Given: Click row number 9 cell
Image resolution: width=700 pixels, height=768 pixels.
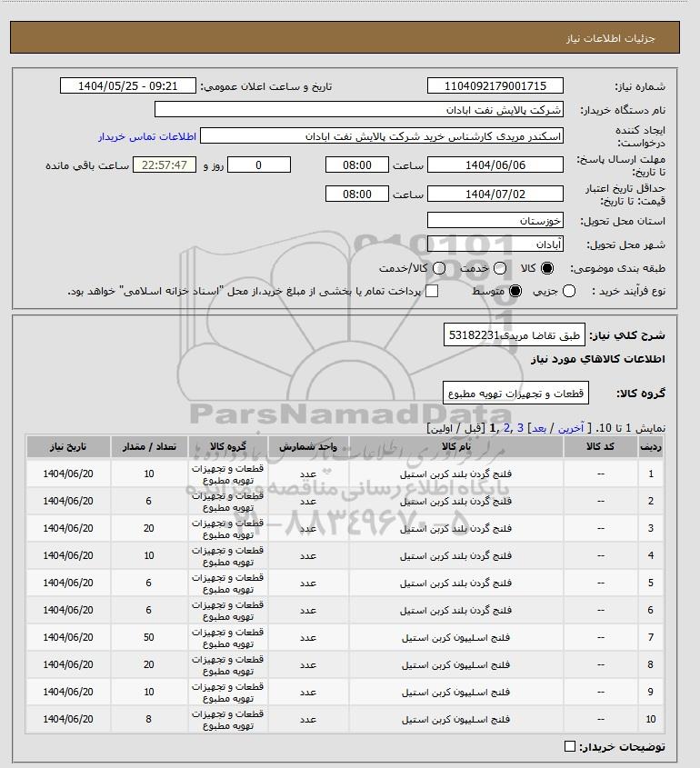Looking at the screenshot, I should click(x=651, y=692).
